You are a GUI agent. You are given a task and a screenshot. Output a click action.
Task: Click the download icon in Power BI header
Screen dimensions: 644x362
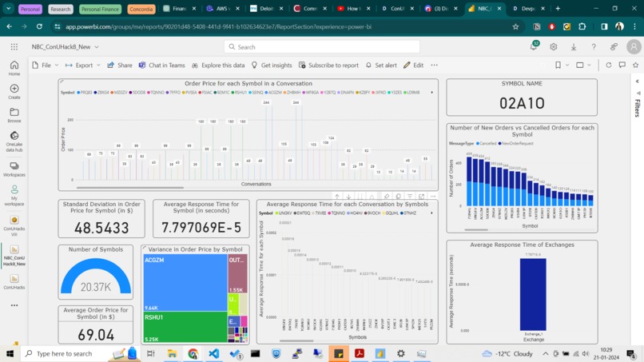[574, 47]
